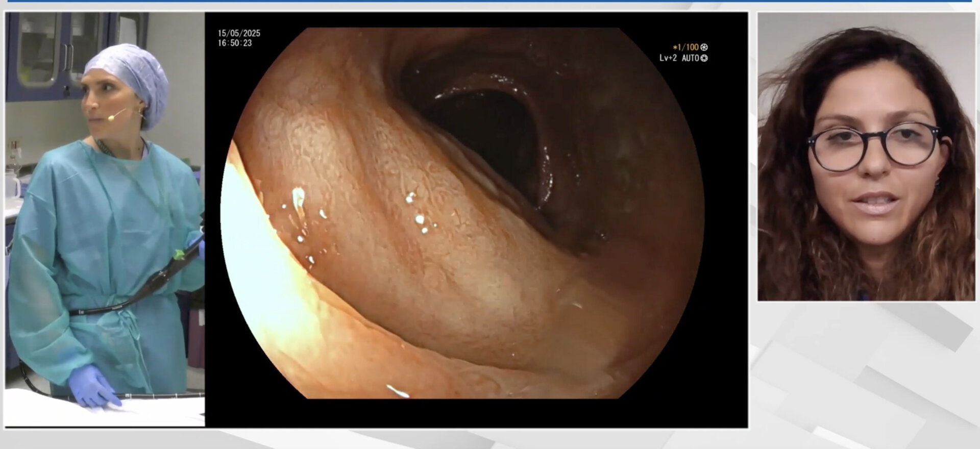Click the shutter icon beside 1/100
Screen dimensions: 980x449
(x=704, y=47)
